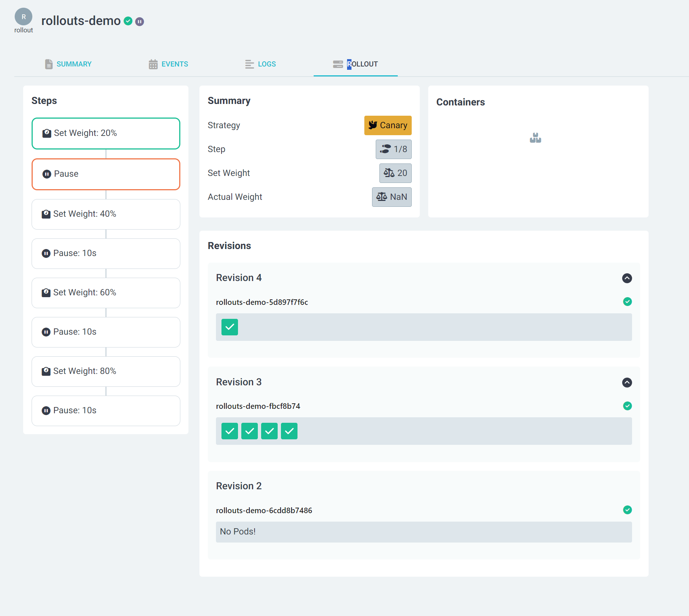Click the Actual Weight NaN badge
The width and height of the screenshot is (689, 616).
(x=391, y=197)
